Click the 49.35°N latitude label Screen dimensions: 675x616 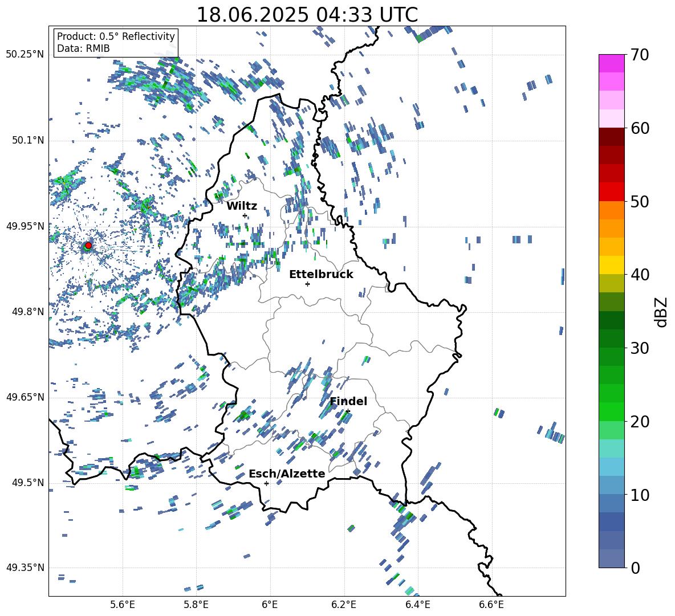coord(25,568)
